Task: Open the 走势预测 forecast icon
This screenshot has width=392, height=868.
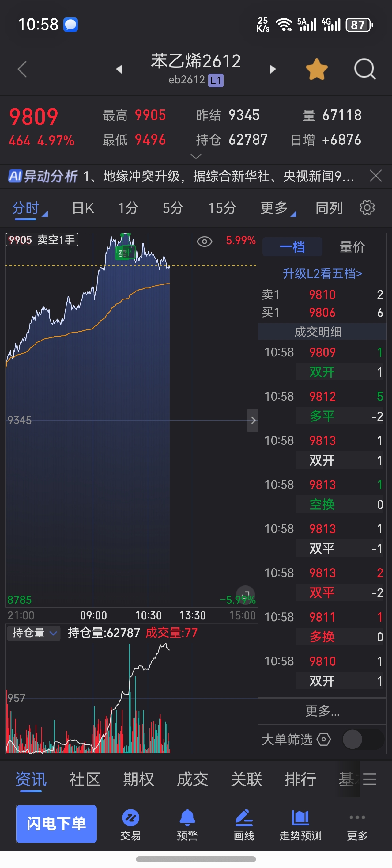Action: click(x=300, y=824)
